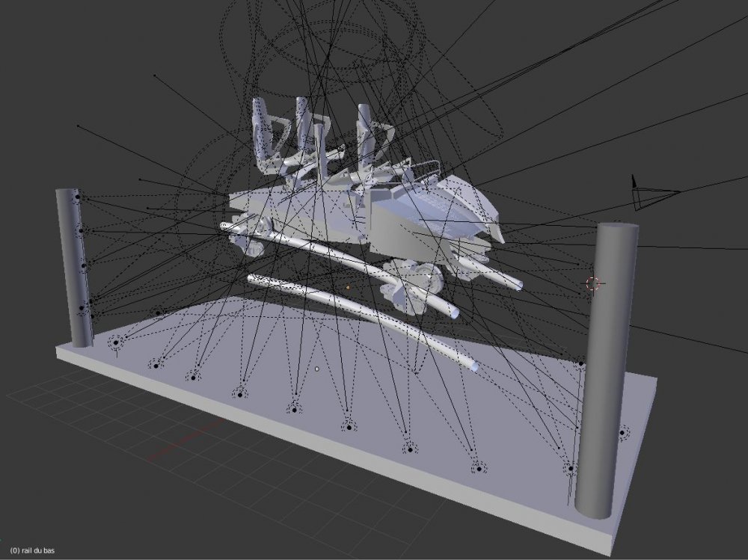Select lamp on base right of right pillar
Image resolution: width=748 pixels, height=560 pixels.
[x=622, y=432]
